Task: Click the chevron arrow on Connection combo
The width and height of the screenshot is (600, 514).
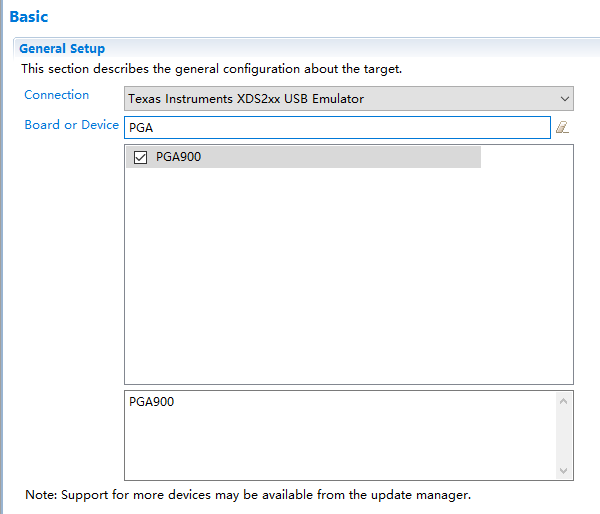Action: [565, 99]
